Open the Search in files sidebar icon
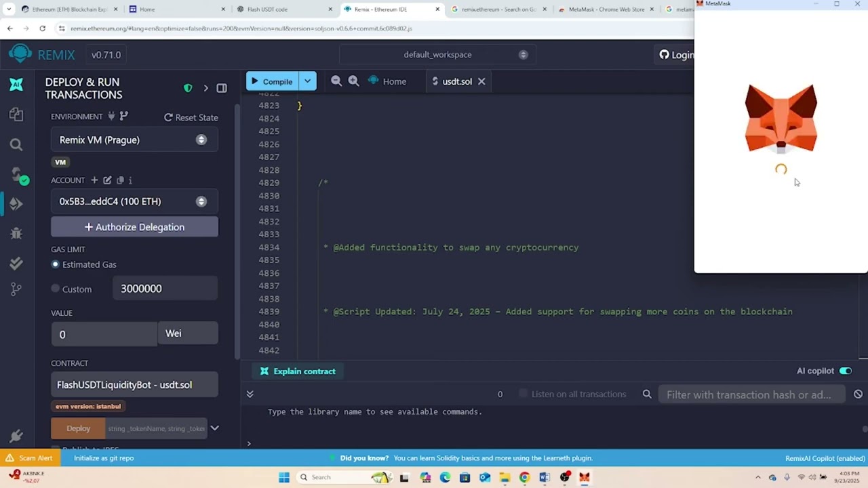 (16, 144)
